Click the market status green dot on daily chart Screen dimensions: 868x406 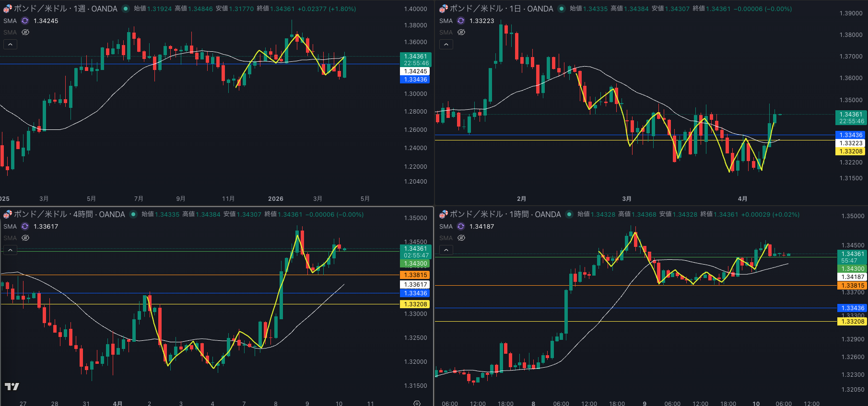[x=562, y=9]
